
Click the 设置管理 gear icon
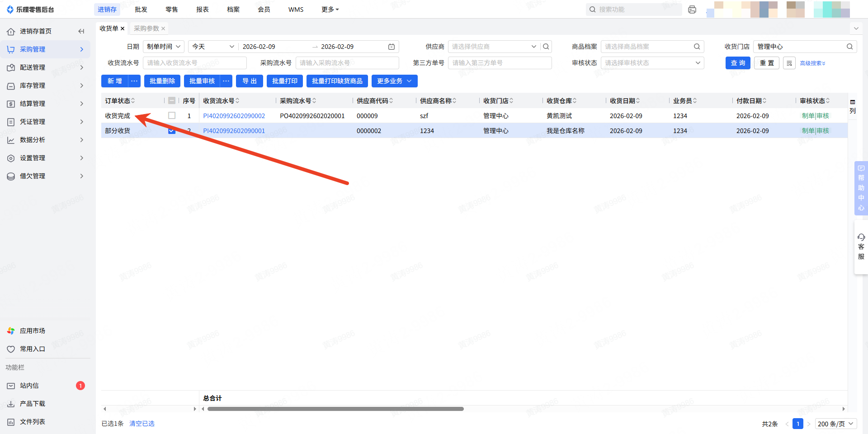[11, 158]
